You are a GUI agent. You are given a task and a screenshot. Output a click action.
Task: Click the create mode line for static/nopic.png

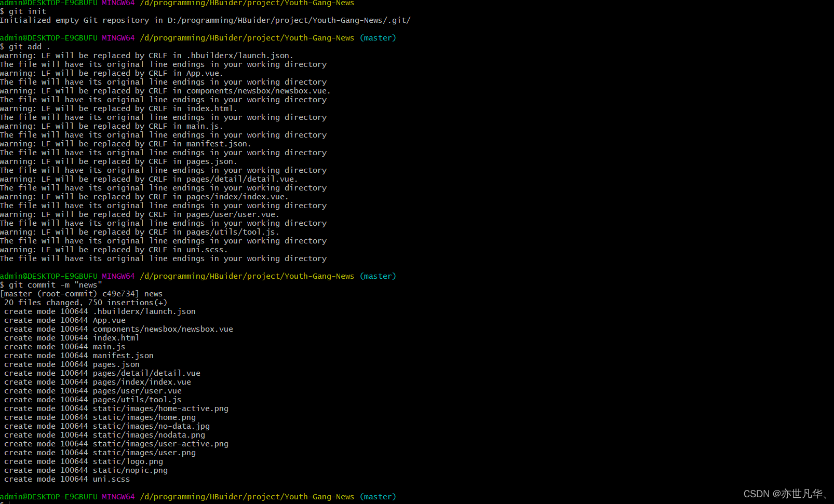86,470
